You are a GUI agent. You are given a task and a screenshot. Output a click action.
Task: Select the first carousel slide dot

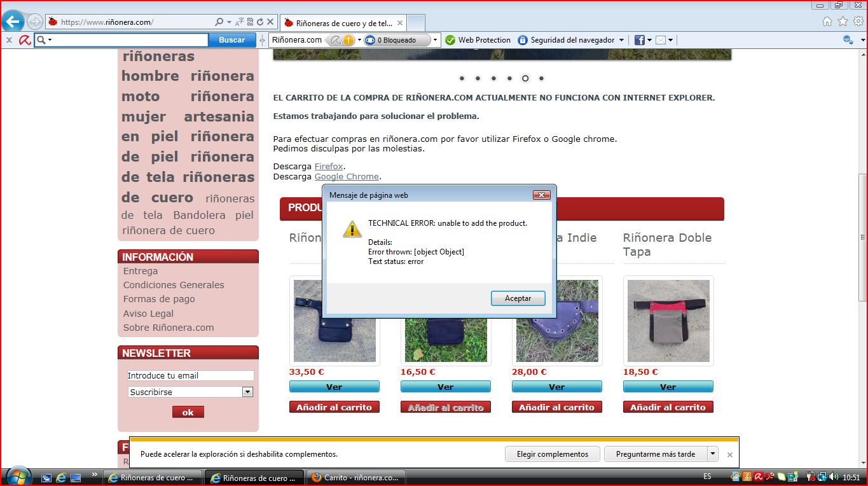pyautogui.click(x=462, y=79)
